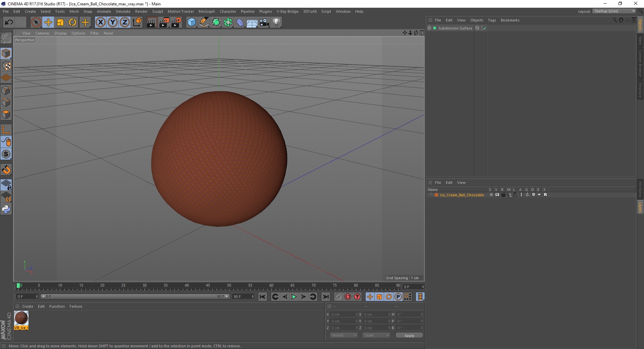Switch to Edges mode

point(6,102)
